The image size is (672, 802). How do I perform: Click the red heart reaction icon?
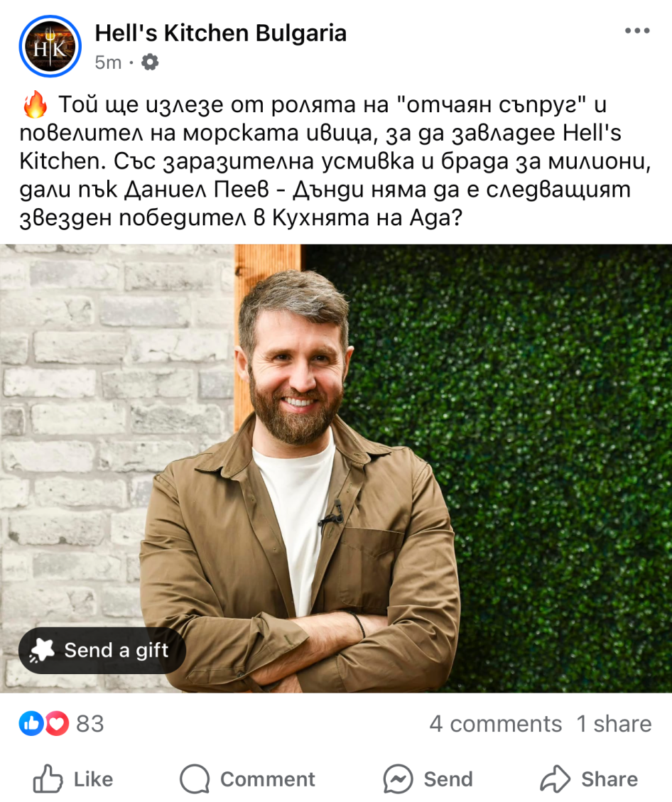pyautogui.click(x=57, y=723)
